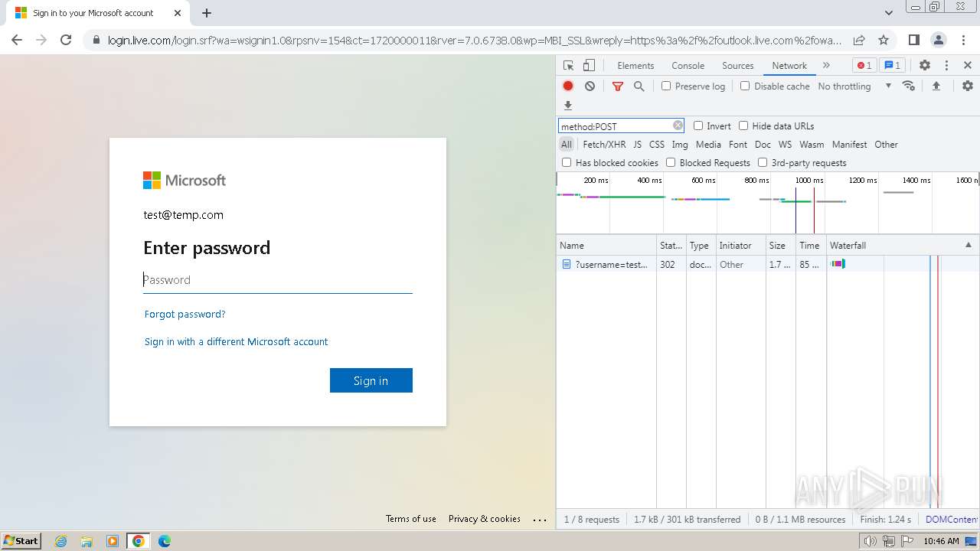Sign in with a different Microsoft account
Image resolution: width=980 pixels, height=551 pixels.
236,341
